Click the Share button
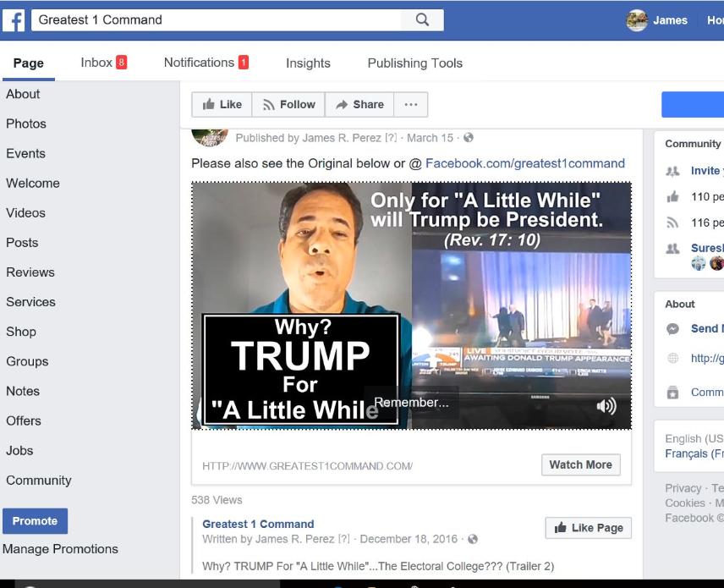This screenshot has width=724, height=588. tap(359, 104)
